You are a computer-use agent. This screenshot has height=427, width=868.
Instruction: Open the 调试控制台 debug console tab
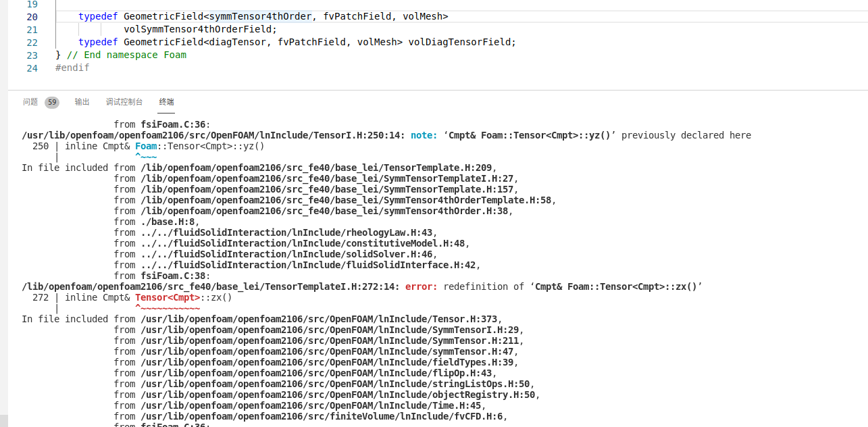pyautogui.click(x=124, y=102)
